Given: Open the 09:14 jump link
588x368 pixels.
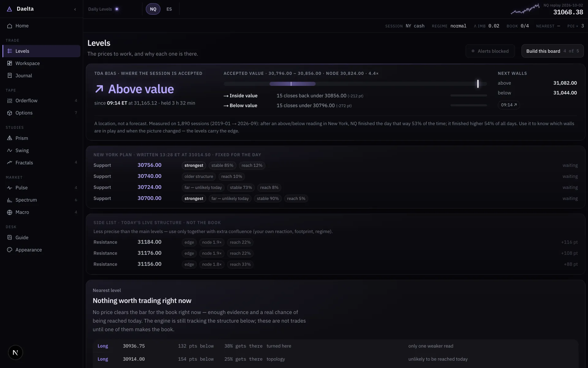Looking at the screenshot, I should tap(509, 105).
